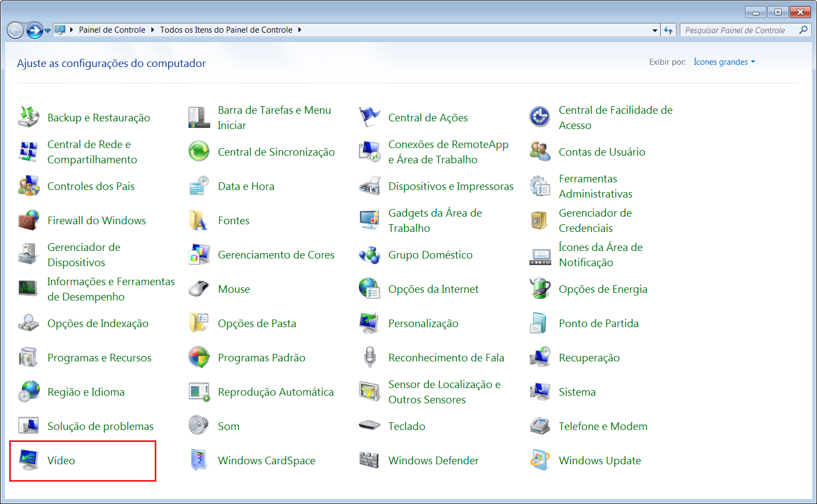817x504 pixels.
Task: Open the Gerenciador de Dispositivos link
Action: coord(84,255)
